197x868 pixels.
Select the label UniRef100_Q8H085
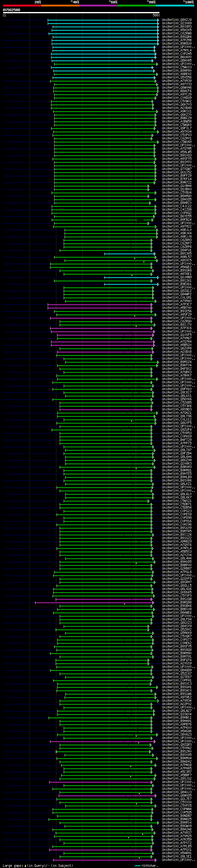[177, 60]
